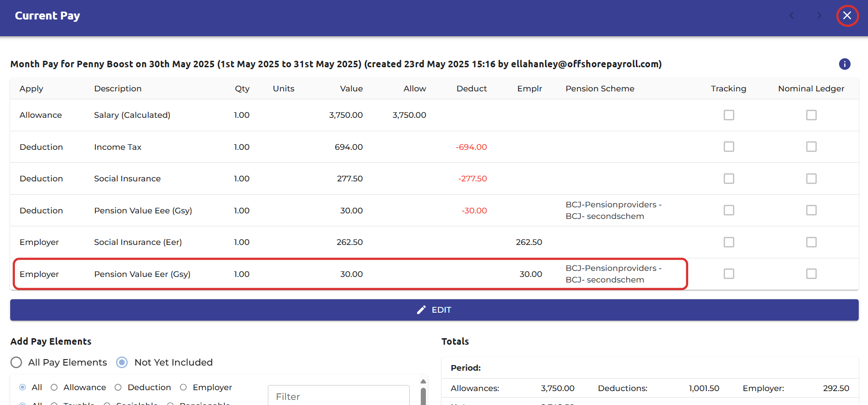Select the Social Insurance (Eer) description

tap(138, 242)
